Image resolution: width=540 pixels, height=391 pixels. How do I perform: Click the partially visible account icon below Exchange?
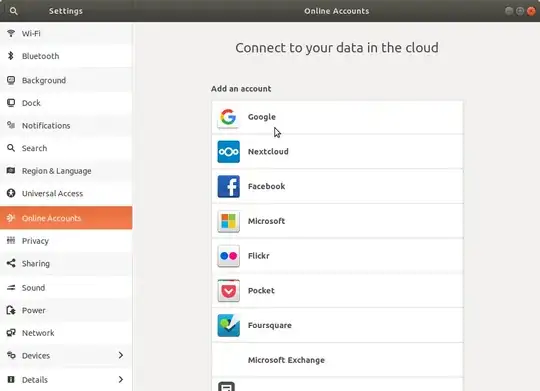pyautogui.click(x=227, y=386)
